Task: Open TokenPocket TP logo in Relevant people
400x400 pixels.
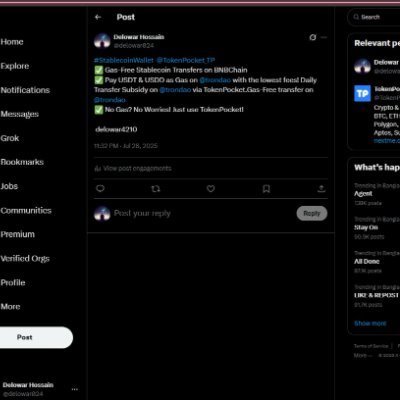Action: click(362, 94)
